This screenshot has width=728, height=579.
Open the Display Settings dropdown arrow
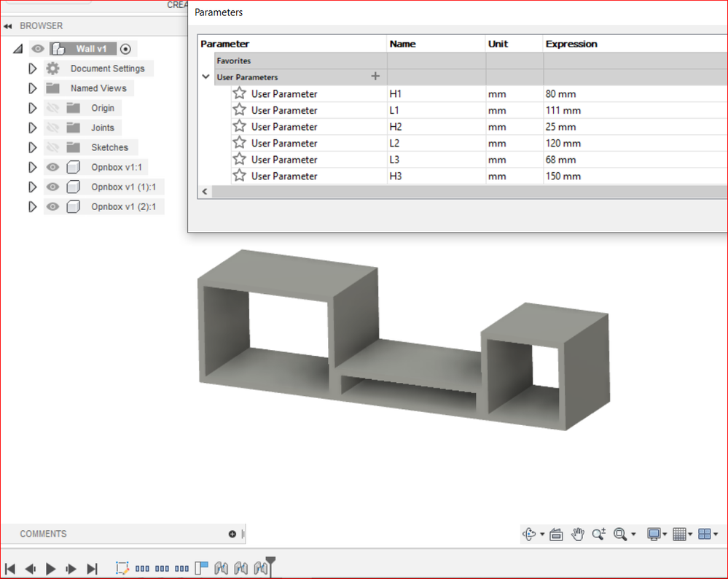click(x=665, y=535)
